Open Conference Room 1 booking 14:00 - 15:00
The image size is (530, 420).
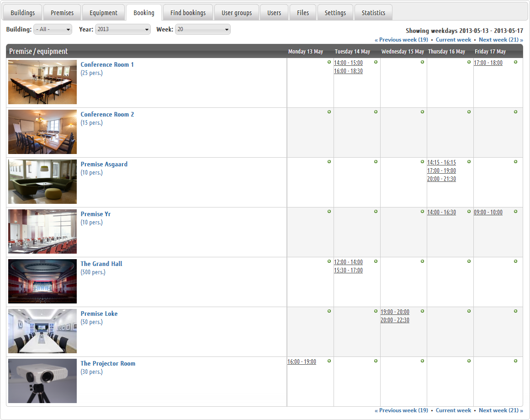coord(348,63)
